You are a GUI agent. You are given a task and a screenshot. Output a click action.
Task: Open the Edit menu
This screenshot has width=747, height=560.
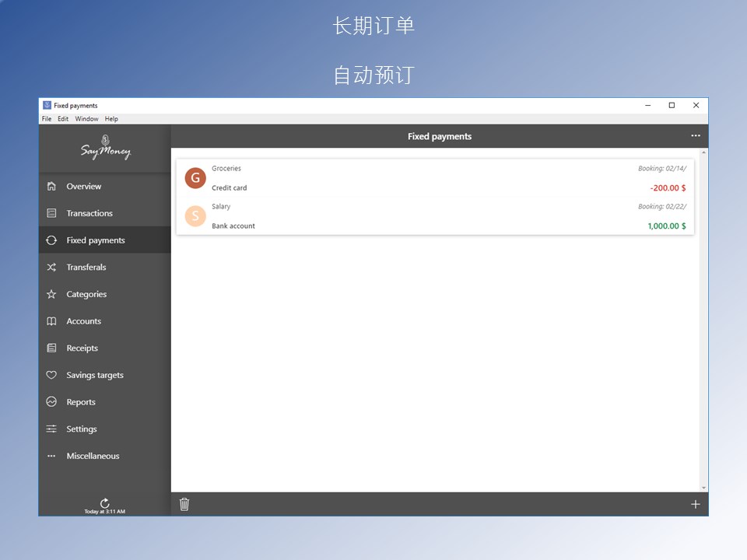(63, 118)
